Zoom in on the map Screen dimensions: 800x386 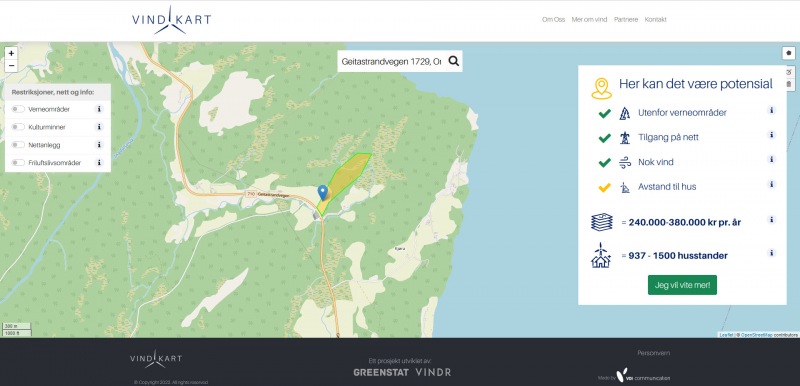pos(11,53)
